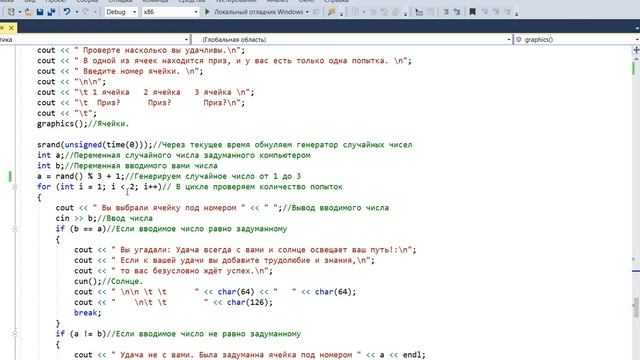The image size is (640, 360).
Task: Open the x86 platform dropdown
Action: pos(170,12)
